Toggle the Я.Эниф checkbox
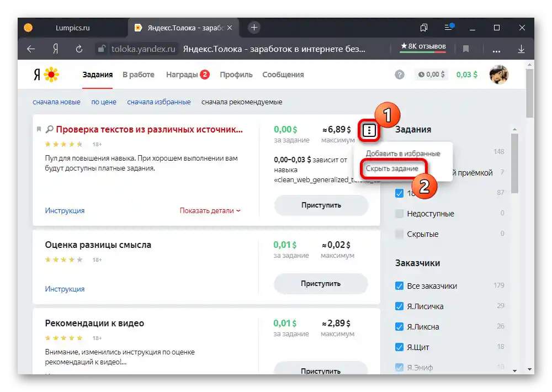This screenshot has width=552, height=392. click(399, 367)
